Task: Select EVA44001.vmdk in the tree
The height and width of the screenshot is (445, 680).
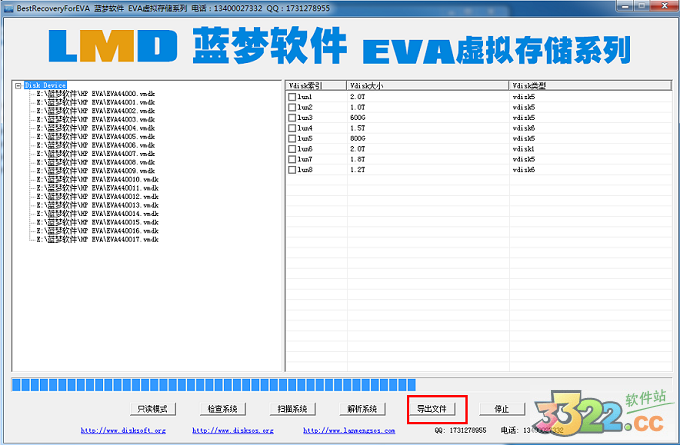Action: pyautogui.click(x=96, y=102)
